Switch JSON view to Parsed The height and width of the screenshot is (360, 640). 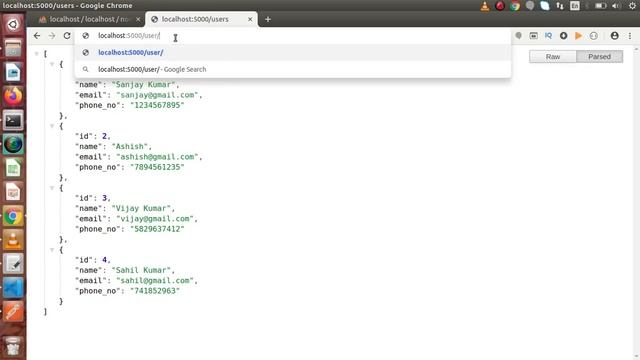point(599,57)
